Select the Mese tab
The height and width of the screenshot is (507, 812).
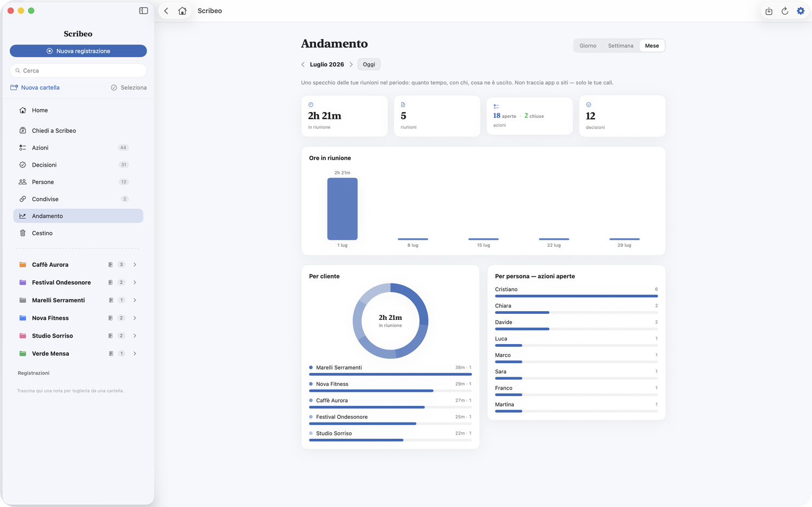coord(652,46)
